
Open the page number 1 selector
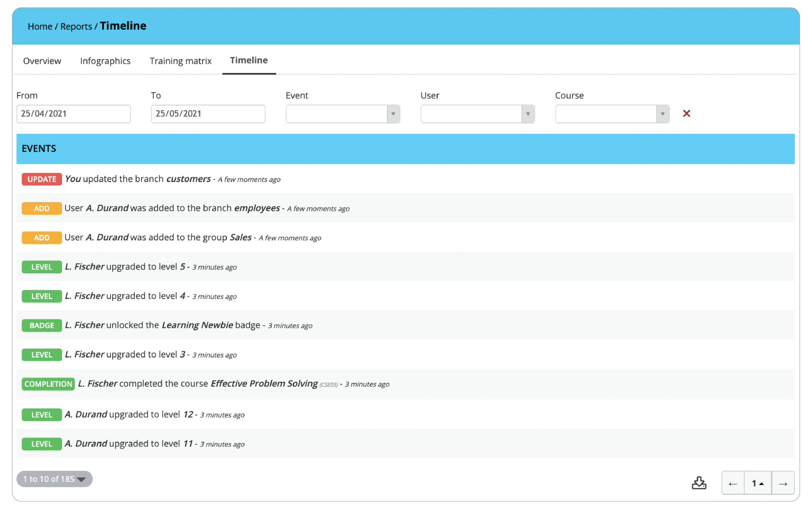click(758, 483)
